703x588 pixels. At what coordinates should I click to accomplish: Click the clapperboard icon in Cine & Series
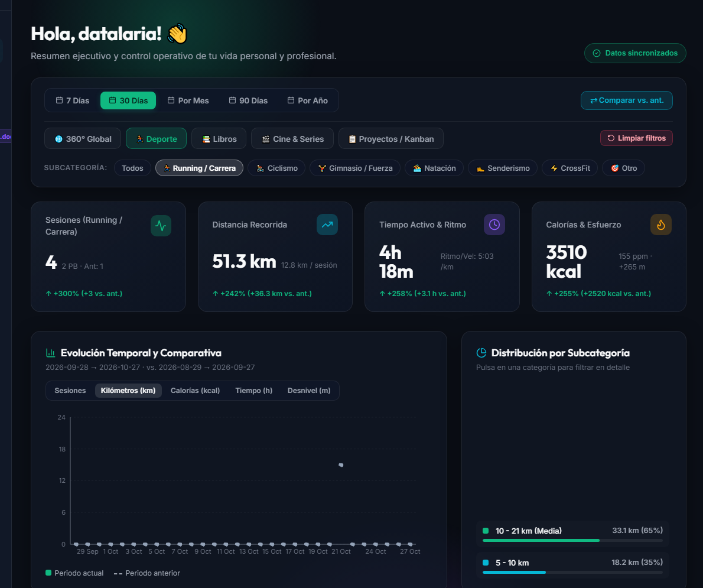point(266,139)
